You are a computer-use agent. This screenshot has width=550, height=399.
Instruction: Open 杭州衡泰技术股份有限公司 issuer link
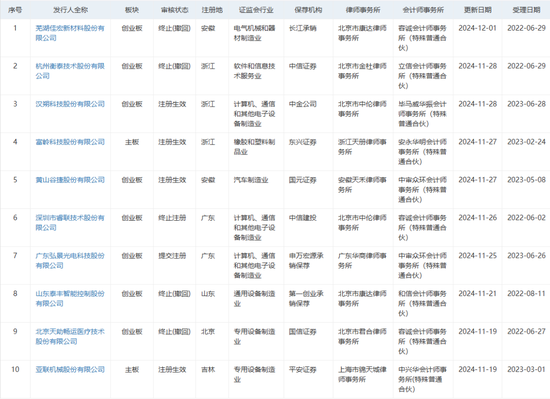(70, 71)
